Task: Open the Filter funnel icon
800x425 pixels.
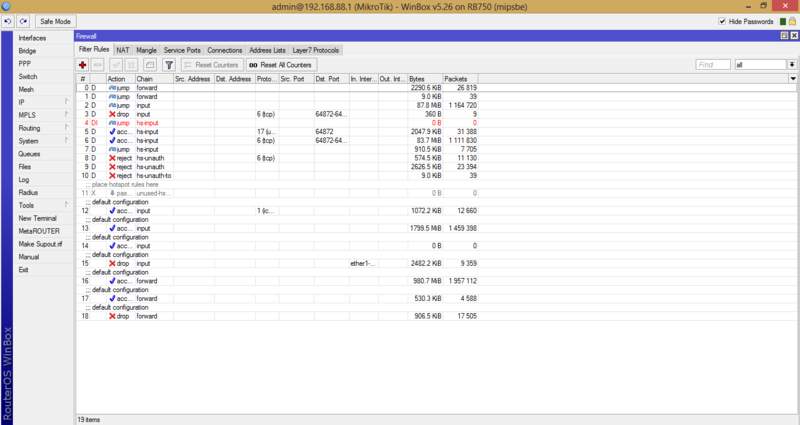Action: 169,65
